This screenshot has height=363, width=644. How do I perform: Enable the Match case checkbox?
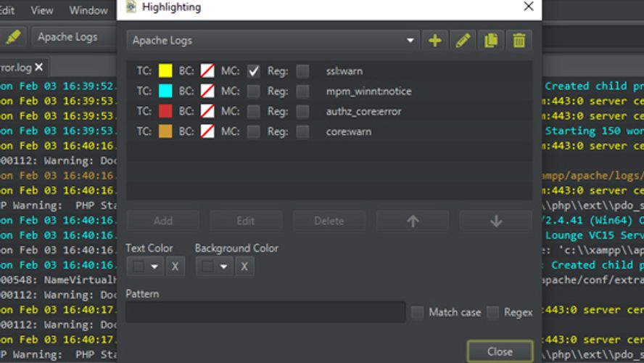point(417,312)
